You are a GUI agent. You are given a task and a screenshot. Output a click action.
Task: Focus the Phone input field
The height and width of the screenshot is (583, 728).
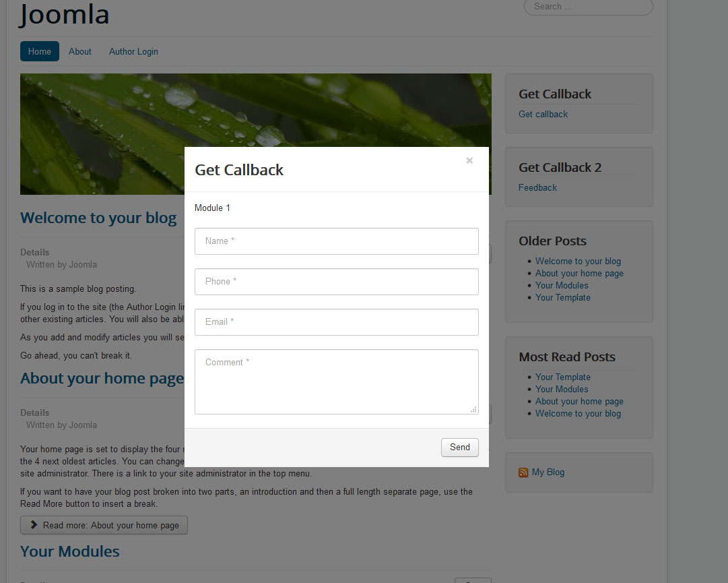pos(337,282)
